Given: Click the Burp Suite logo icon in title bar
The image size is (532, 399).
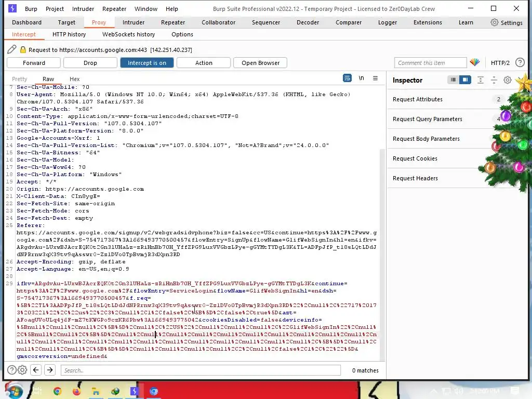Looking at the screenshot, I should 12,8.
